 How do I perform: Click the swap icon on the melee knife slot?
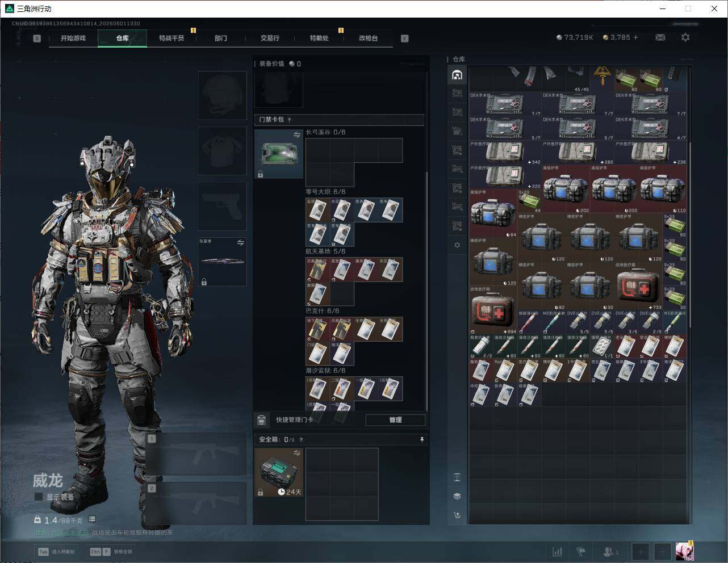pos(240,242)
